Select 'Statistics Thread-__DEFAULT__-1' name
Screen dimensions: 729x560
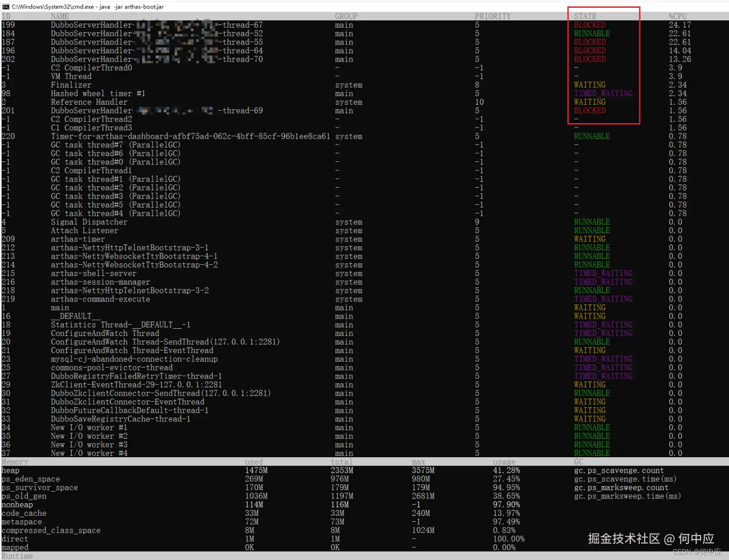(120, 325)
